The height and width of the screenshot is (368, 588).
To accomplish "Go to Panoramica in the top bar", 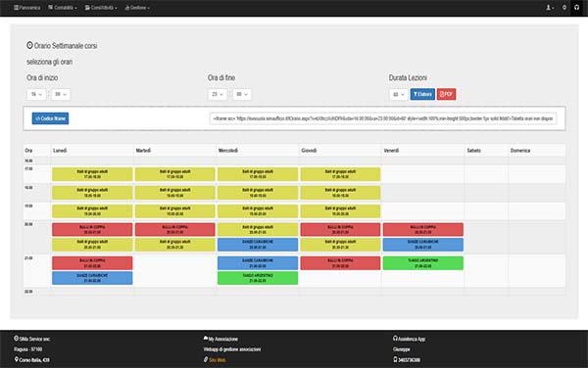I will pyautogui.click(x=27, y=8).
